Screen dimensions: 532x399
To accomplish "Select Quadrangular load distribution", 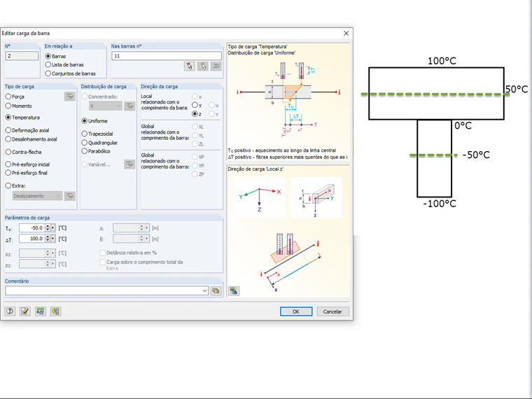I will (x=85, y=143).
